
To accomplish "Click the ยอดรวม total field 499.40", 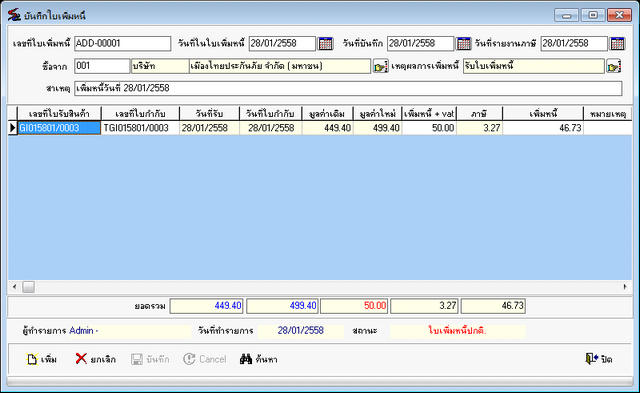I will coord(282,306).
